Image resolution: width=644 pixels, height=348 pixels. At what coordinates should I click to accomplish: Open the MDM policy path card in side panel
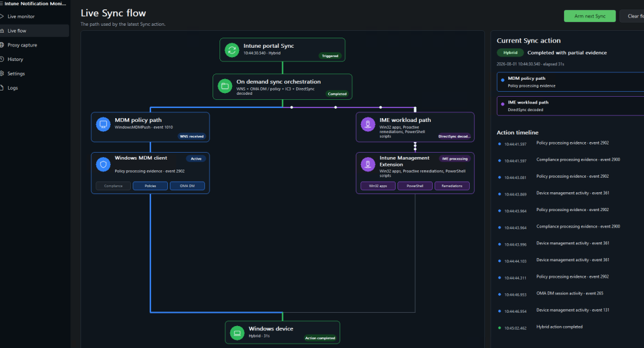point(570,82)
